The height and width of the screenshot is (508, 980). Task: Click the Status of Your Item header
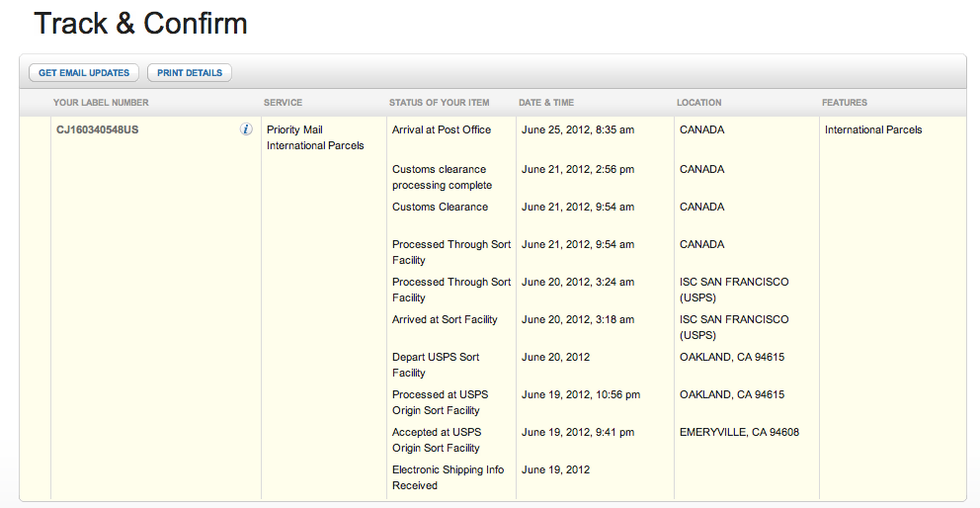pos(439,103)
